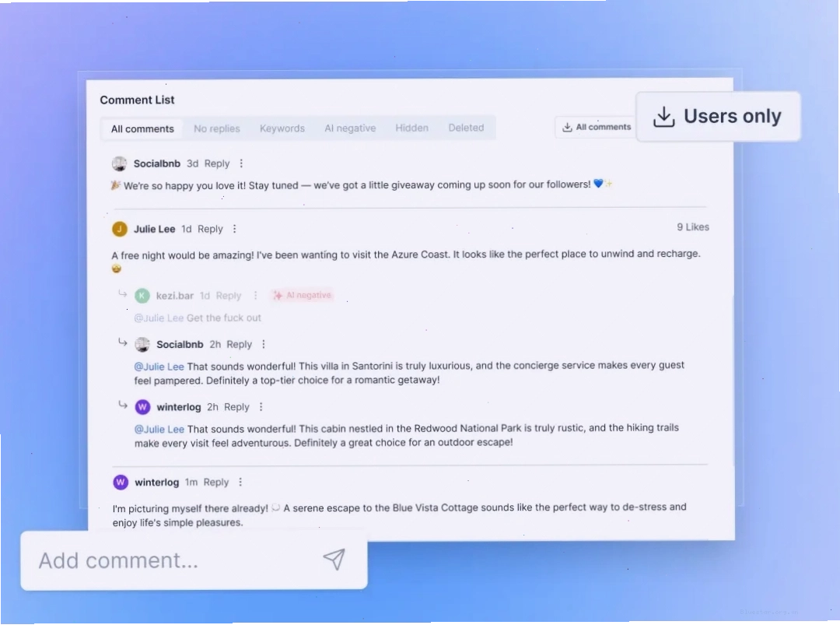Open the Deleted comments tab
The width and height of the screenshot is (840, 625).
point(466,128)
